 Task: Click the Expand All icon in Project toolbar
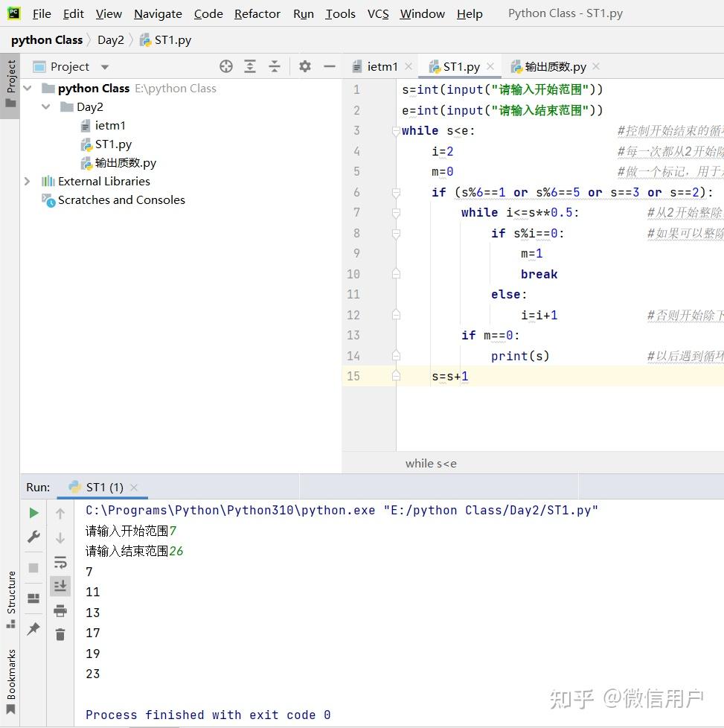pyautogui.click(x=250, y=66)
